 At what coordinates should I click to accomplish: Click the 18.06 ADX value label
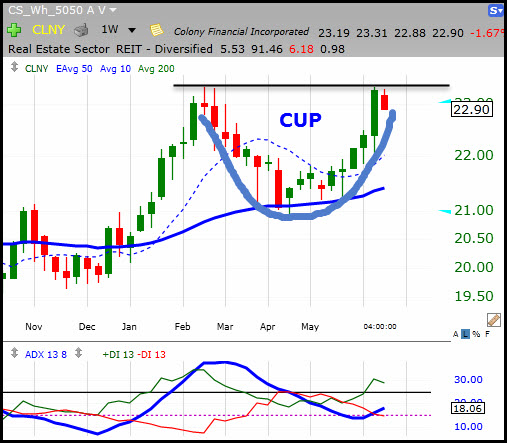pos(468,408)
